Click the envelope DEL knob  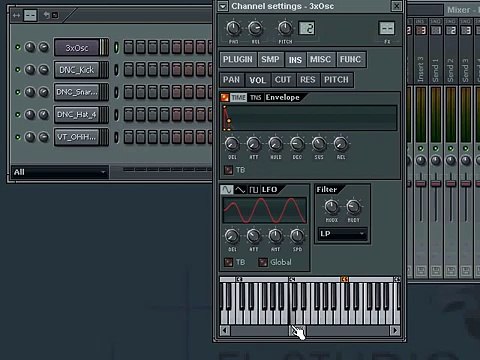[232, 144]
